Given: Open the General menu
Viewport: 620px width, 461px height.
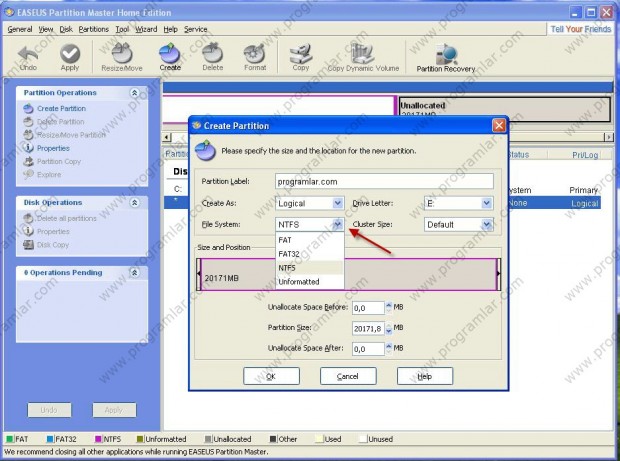Looking at the screenshot, I should click(20, 29).
